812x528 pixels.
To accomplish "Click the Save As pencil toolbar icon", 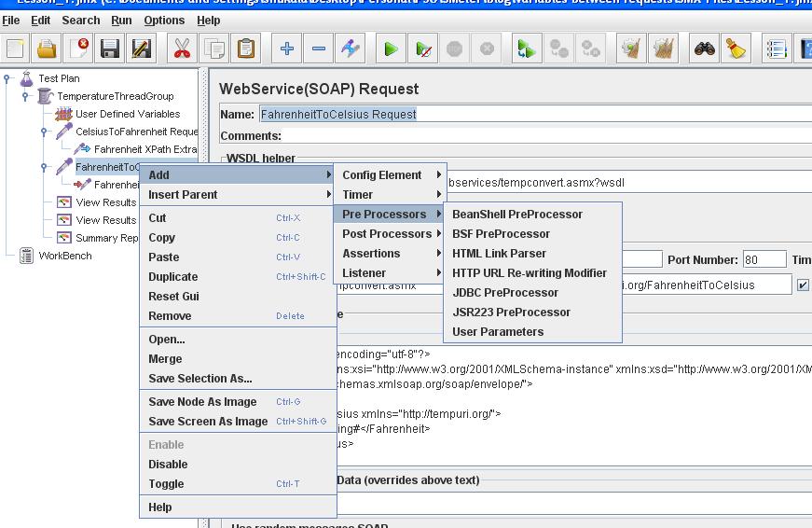I will (142, 49).
